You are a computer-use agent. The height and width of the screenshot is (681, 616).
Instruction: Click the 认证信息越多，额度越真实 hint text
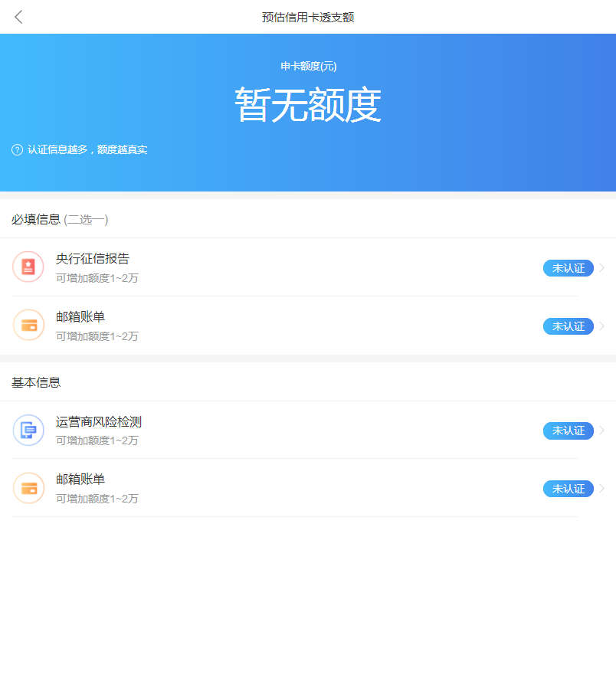click(87, 150)
